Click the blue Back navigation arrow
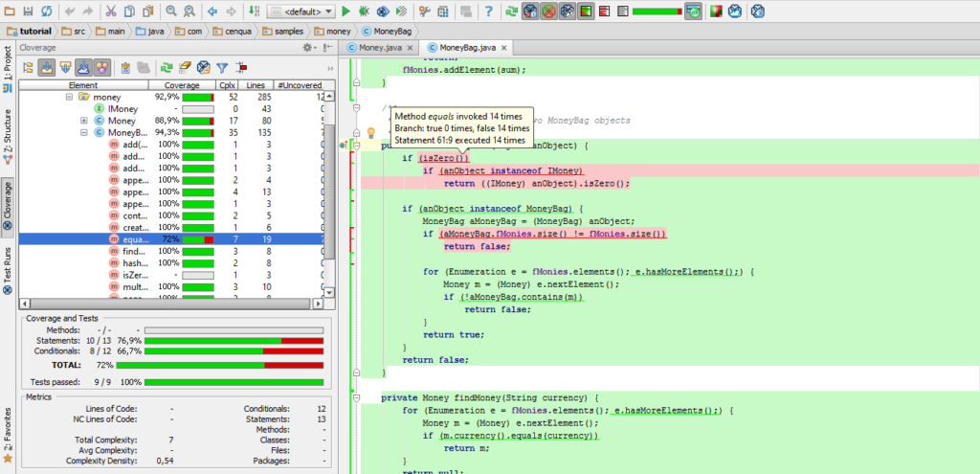980x474 pixels. pyautogui.click(x=212, y=11)
